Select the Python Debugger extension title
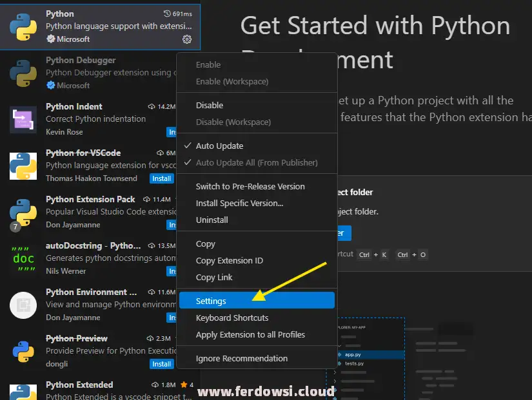The height and width of the screenshot is (400, 532). [81, 61]
